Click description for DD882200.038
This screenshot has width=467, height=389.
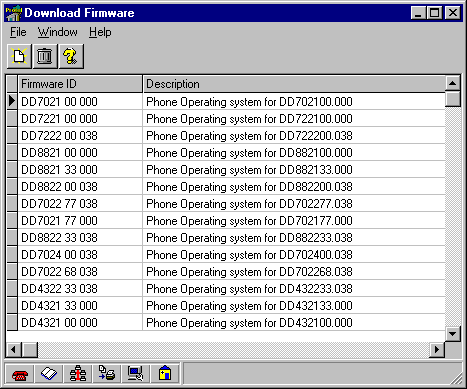pyautogui.click(x=294, y=186)
